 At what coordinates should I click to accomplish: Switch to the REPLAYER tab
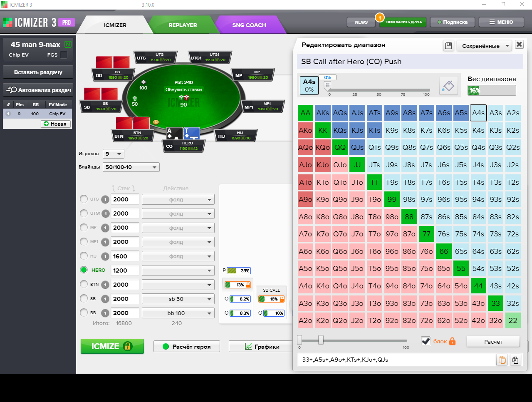pyautogui.click(x=183, y=25)
